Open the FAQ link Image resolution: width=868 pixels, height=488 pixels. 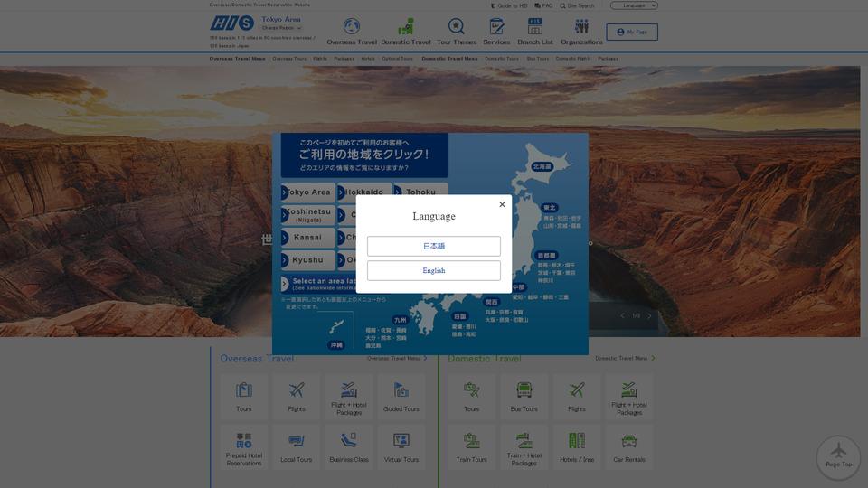click(543, 5)
